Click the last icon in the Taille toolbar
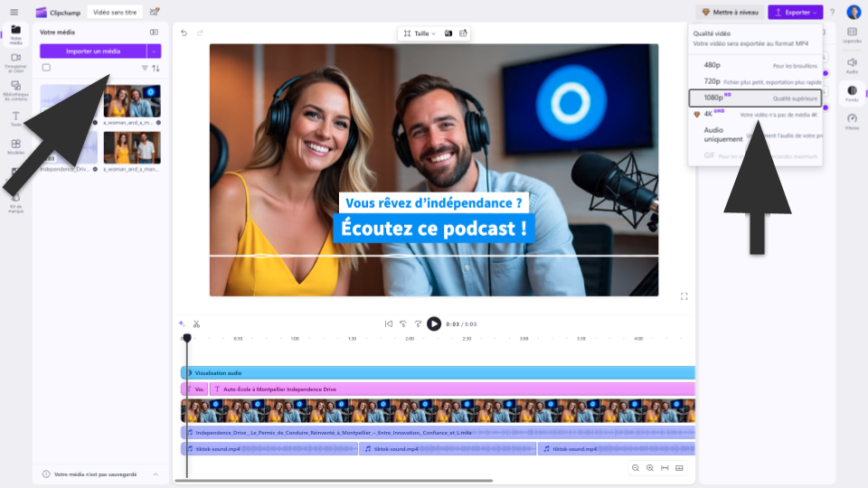 click(463, 33)
